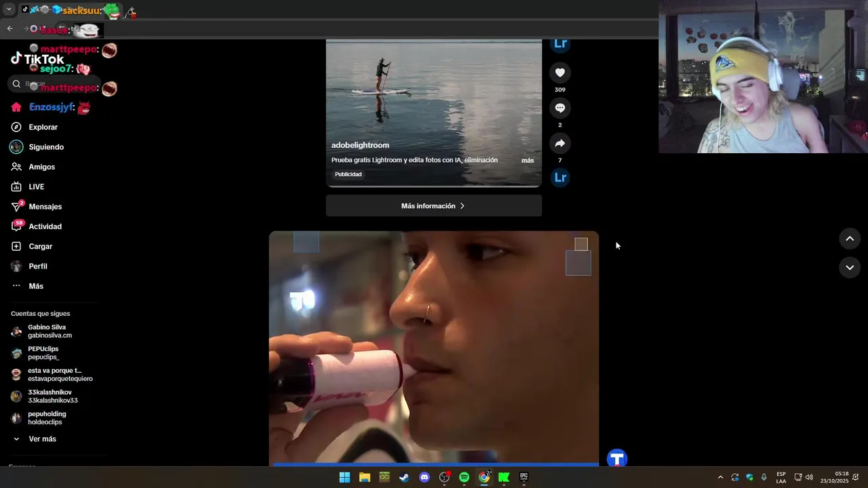
Task: Expand ad description with más
Action: [528, 161]
